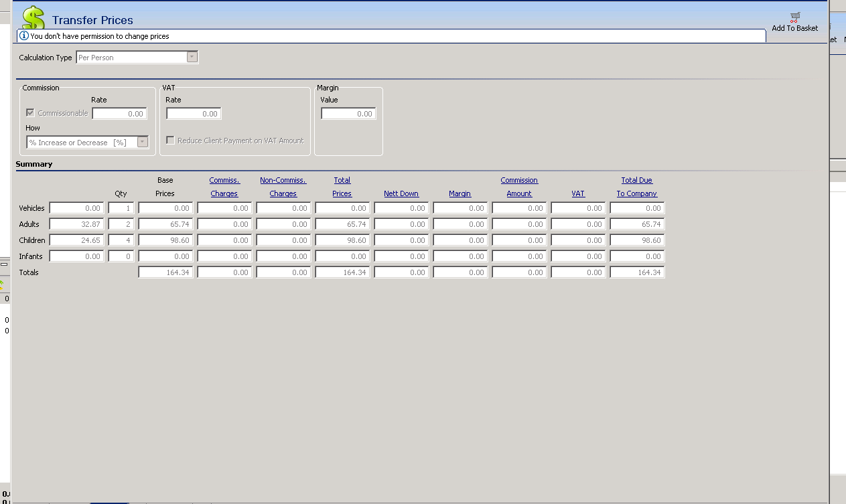Click the VAT Rate input field
This screenshot has height=504, width=846.
194,114
